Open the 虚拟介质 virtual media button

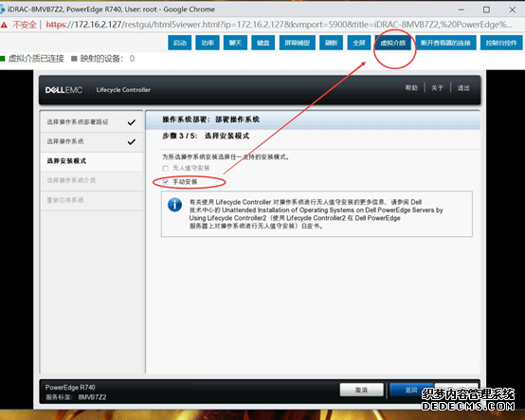coord(393,43)
